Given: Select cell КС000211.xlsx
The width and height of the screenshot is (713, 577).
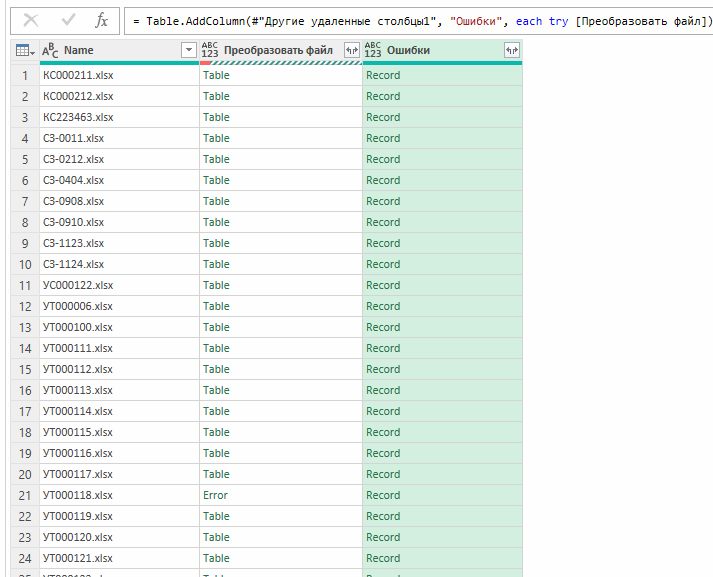Looking at the screenshot, I should 119,75.
